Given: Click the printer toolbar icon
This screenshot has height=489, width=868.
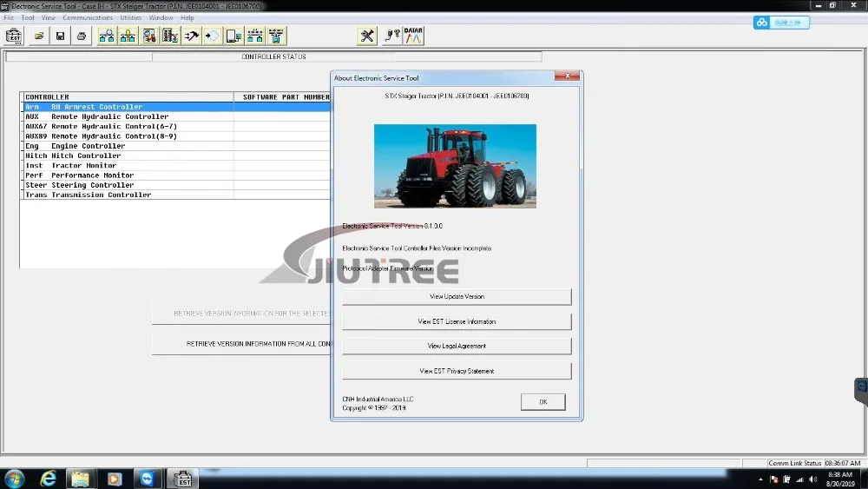Looking at the screenshot, I should pyautogui.click(x=82, y=36).
